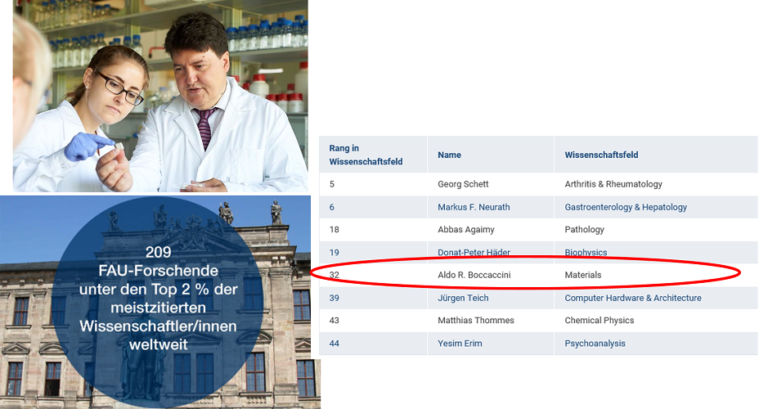Click rank 32 in the table
Screen dimensions: 768x409
[334, 275]
